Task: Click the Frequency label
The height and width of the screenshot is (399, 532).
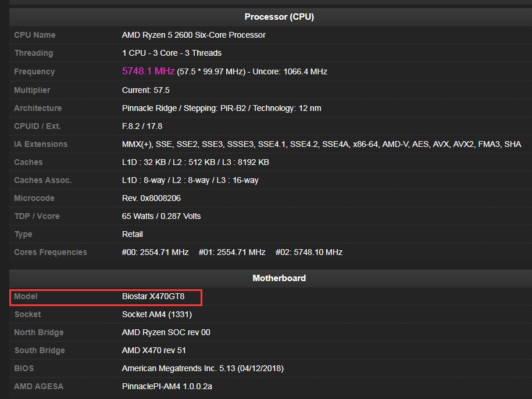Action: pos(34,71)
